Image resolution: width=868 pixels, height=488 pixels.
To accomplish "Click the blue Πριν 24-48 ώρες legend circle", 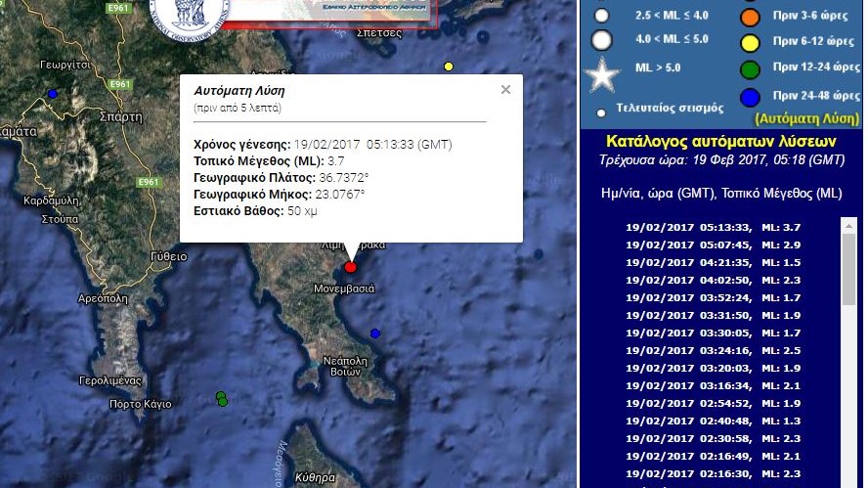I will click(x=751, y=96).
